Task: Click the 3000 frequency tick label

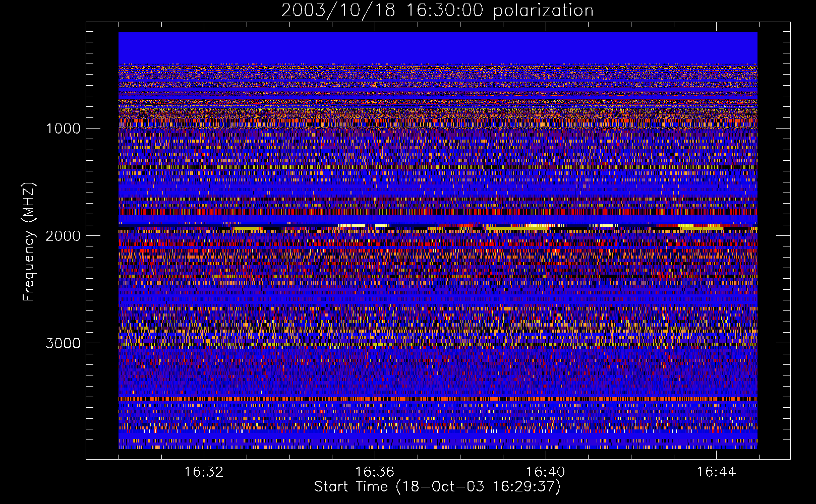Action: [63, 343]
